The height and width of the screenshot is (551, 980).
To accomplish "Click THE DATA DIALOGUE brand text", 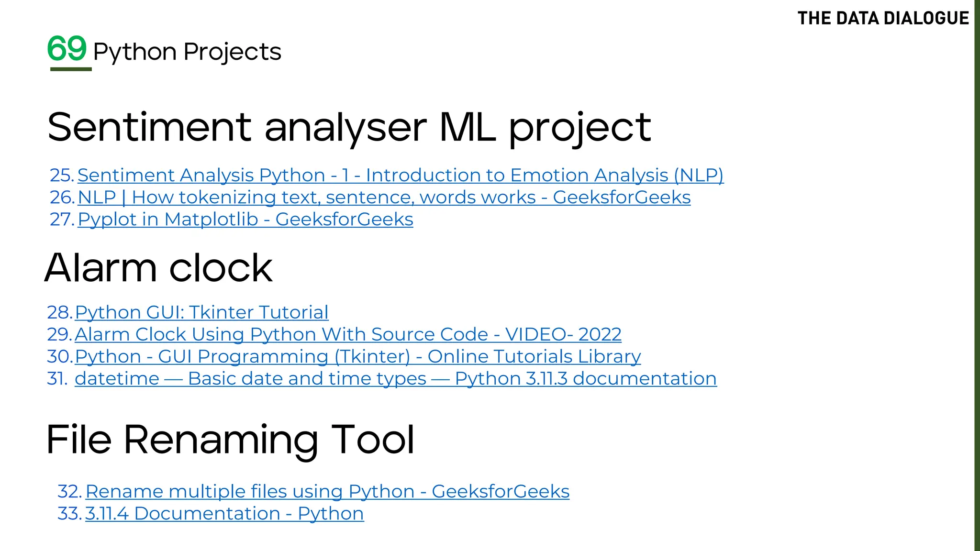I will [x=883, y=19].
